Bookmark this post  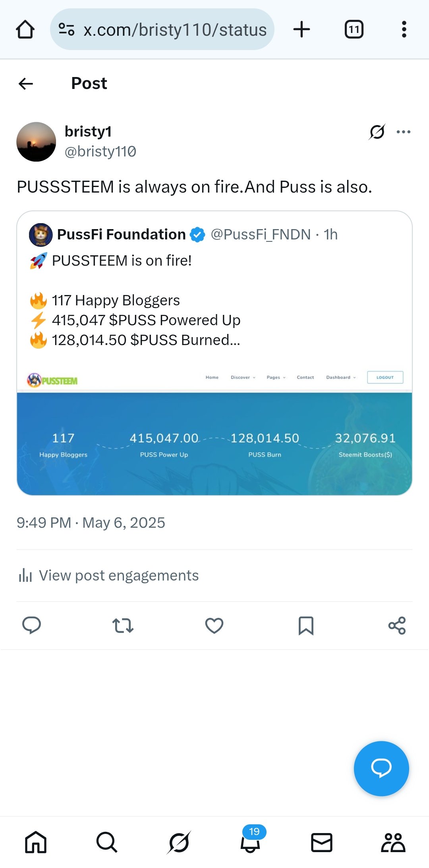point(306,625)
